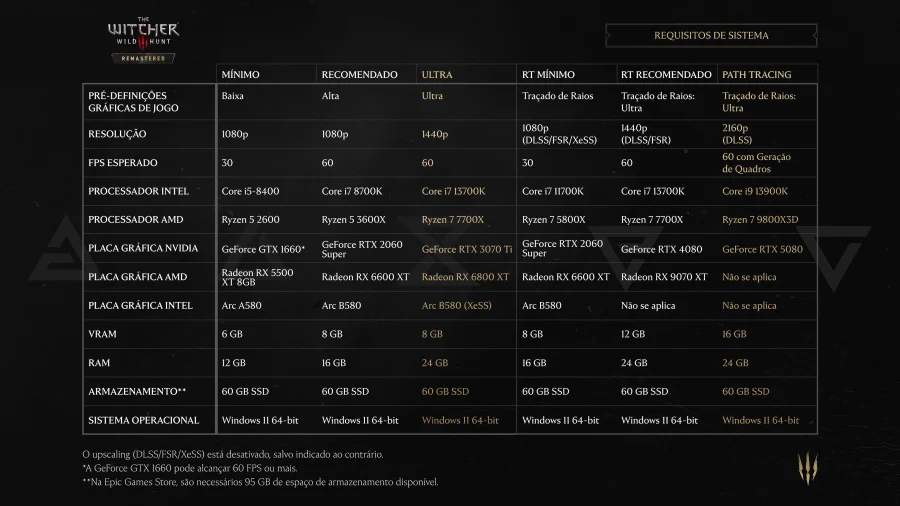
Task: Select the Baixa preset cell
Action: 232,96
